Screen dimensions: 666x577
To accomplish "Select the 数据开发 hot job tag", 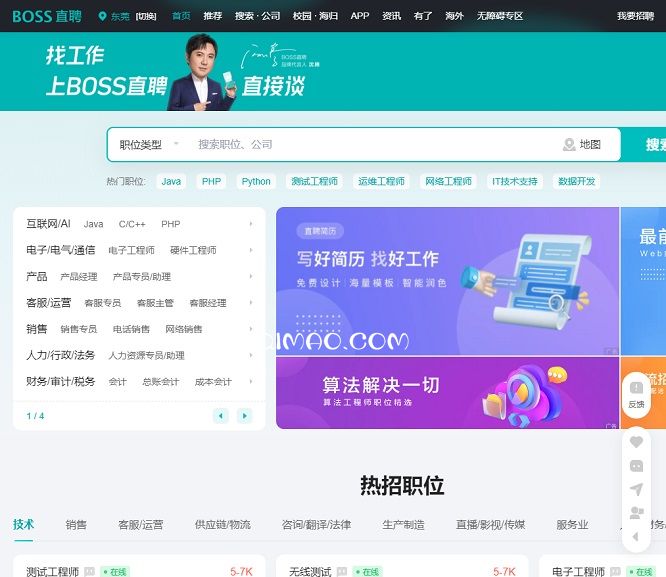I will click(x=576, y=181).
